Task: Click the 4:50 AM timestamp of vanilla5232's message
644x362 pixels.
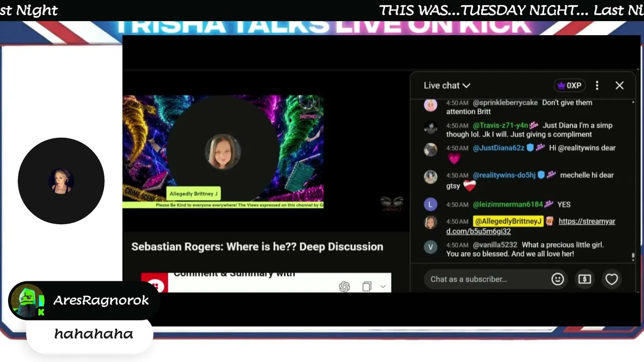Action: (x=457, y=245)
